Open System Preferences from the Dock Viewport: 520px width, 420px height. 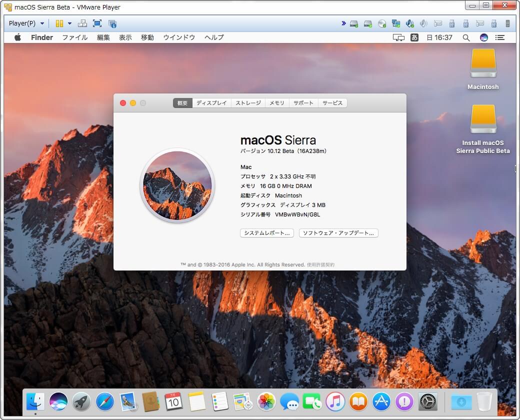(427, 401)
